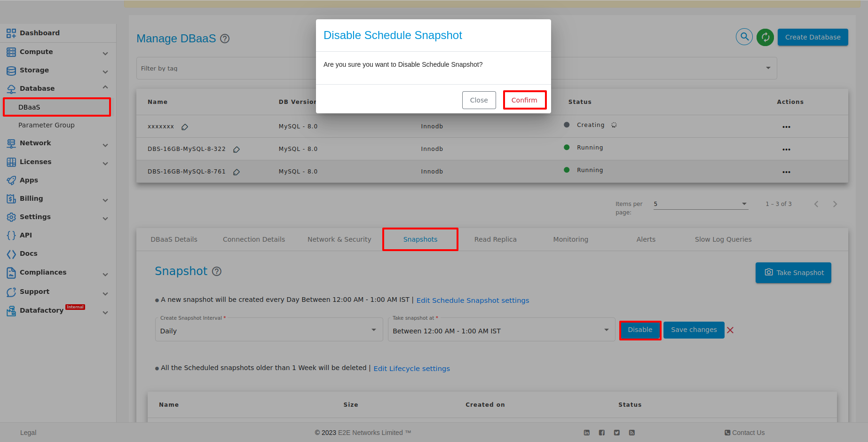Switch to the Read Replica tab
The height and width of the screenshot is (442, 868).
pyautogui.click(x=496, y=239)
